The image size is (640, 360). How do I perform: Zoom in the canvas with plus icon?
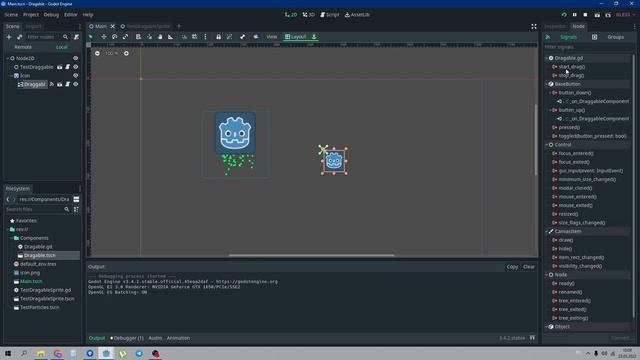126,53
